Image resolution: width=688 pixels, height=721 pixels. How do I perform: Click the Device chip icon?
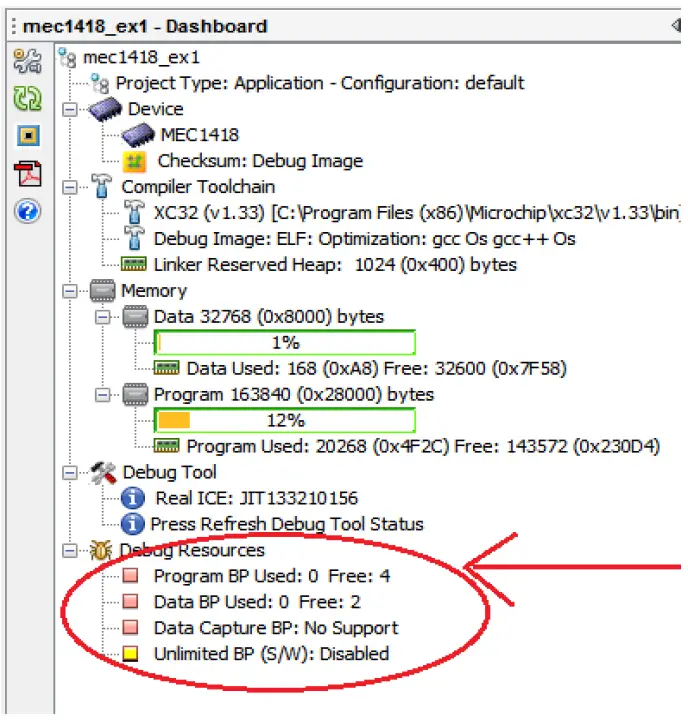coord(105,109)
